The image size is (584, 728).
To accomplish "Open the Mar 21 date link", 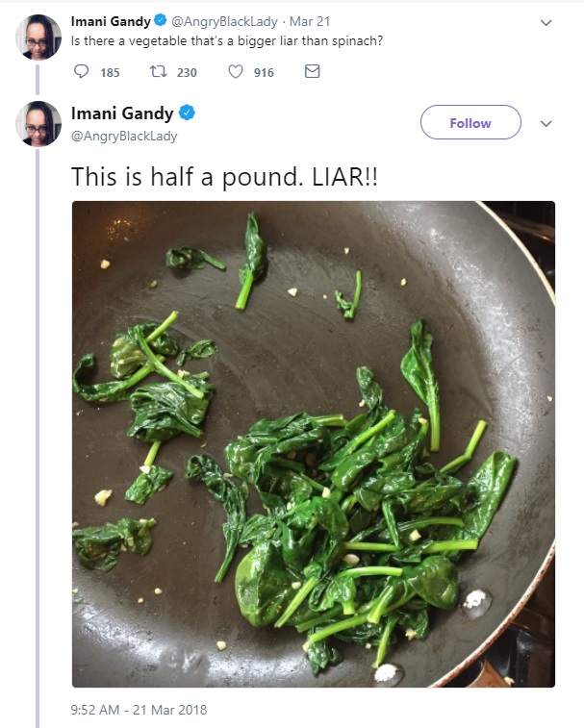I will click(310, 21).
